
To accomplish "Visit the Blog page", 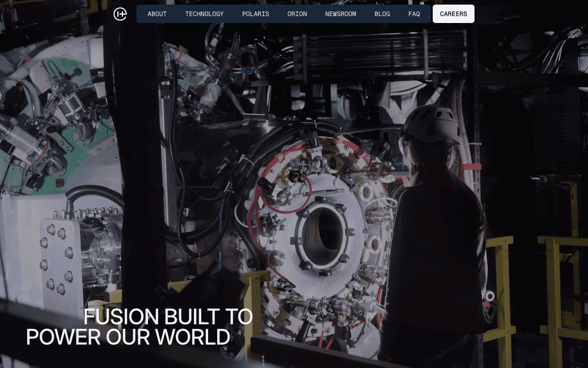I will coord(382,14).
